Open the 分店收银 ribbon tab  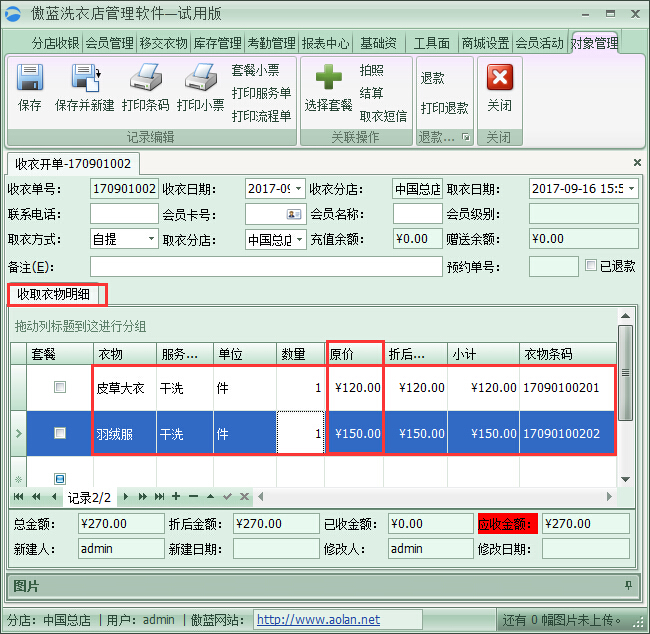(x=56, y=43)
